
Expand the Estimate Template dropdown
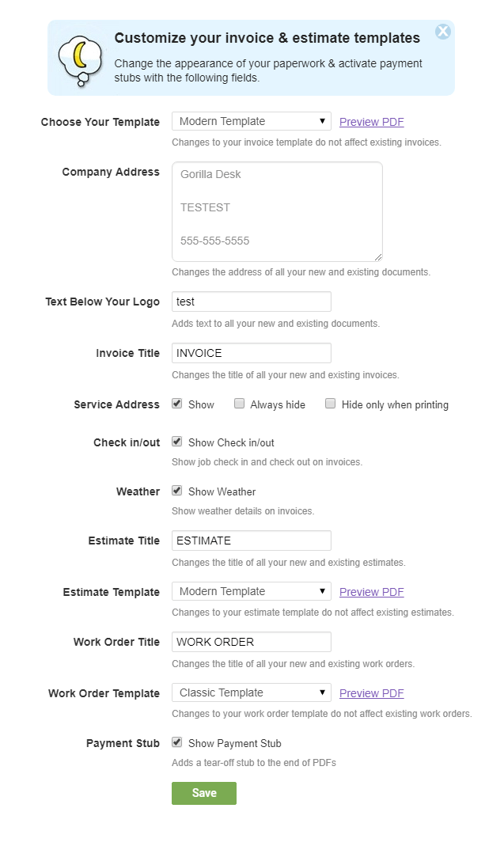click(252, 591)
